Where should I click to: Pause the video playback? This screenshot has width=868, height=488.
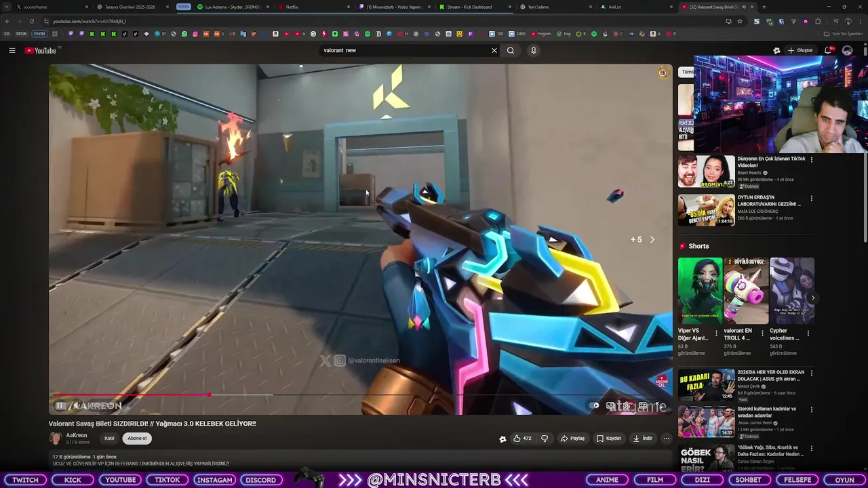point(60,405)
